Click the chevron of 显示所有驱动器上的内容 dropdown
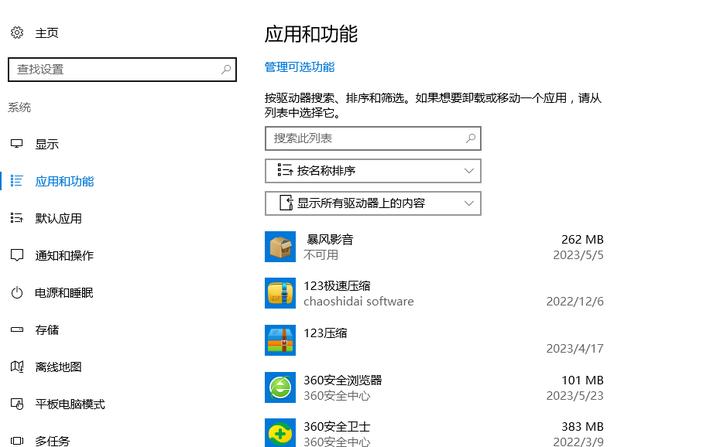The image size is (720, 447). 469,203
